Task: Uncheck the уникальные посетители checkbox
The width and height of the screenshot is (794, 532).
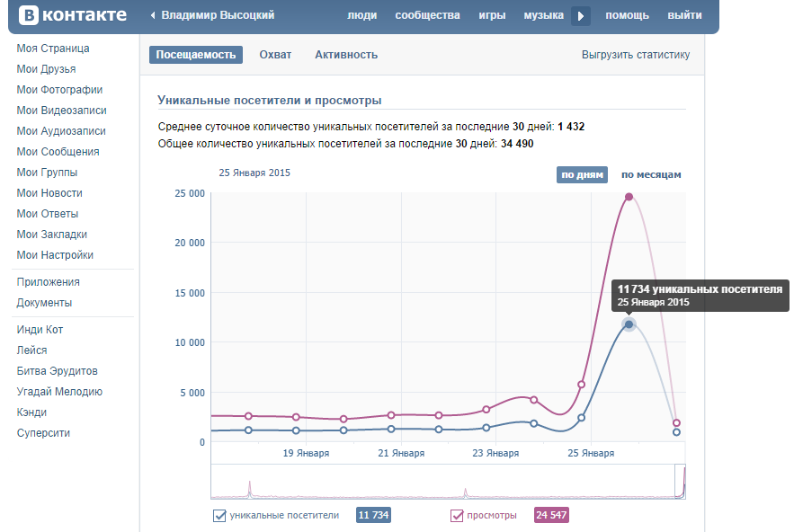Action: click(219, 515)
